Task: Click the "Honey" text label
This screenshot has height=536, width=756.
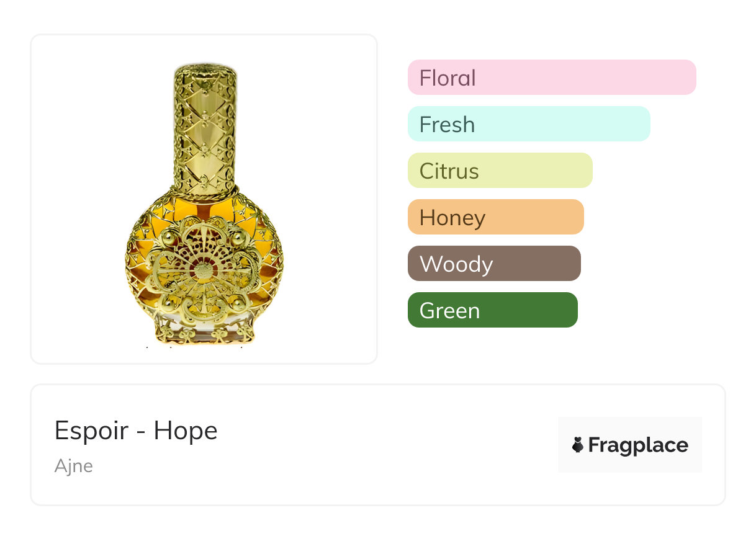Action: (452, 218)
